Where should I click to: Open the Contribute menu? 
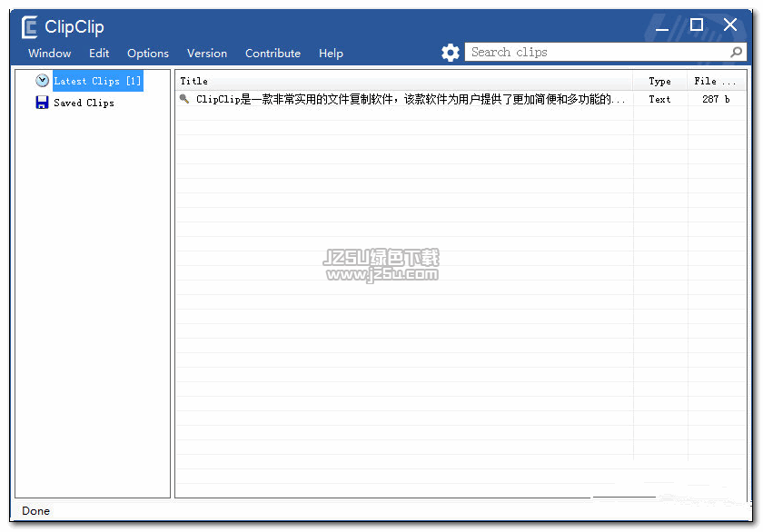coord(272,53)
